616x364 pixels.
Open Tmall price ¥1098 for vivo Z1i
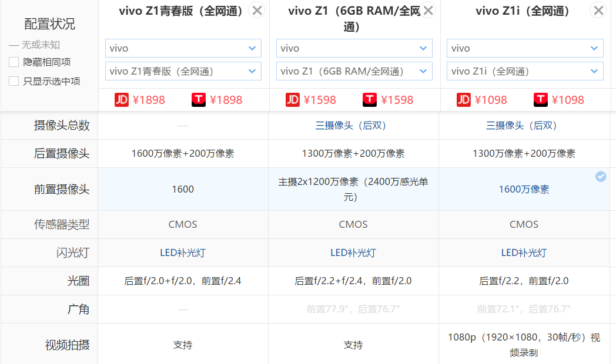[x=568, y=100]
